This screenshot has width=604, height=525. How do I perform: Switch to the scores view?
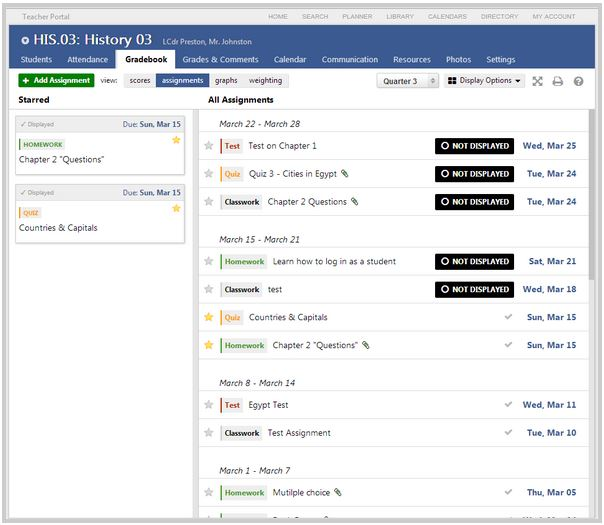point(140,81)
